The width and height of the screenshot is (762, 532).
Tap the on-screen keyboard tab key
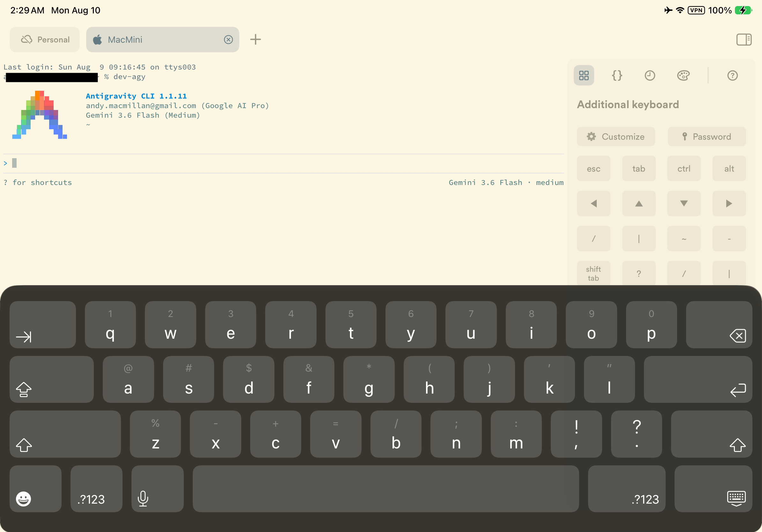pyautogui.click(x=42, y=325)
